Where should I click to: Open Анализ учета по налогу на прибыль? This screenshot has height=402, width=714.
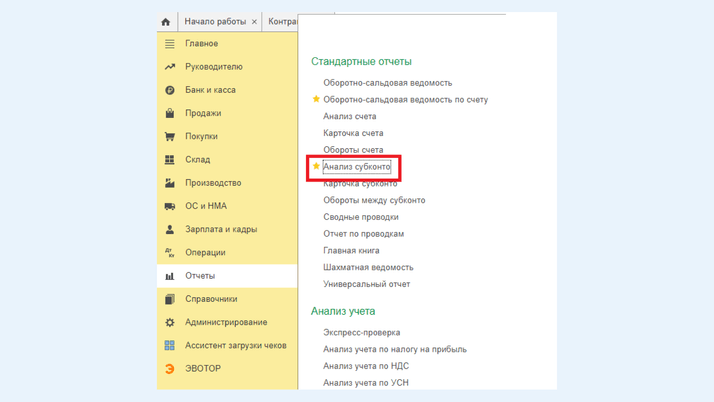(x=395, y=350)
